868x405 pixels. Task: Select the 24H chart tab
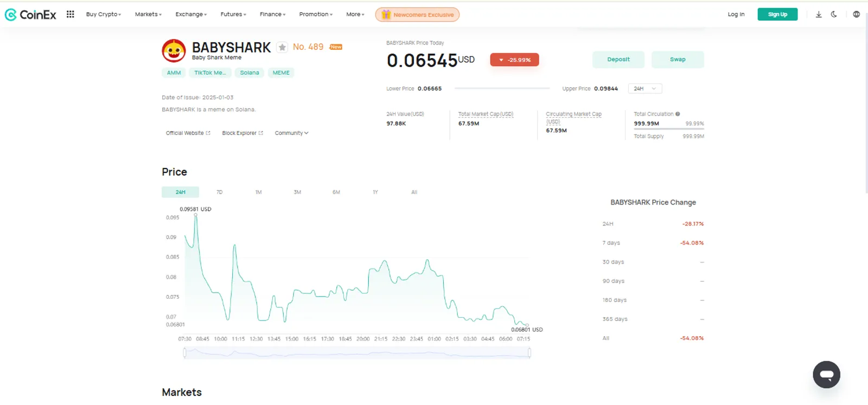[181, 192]
